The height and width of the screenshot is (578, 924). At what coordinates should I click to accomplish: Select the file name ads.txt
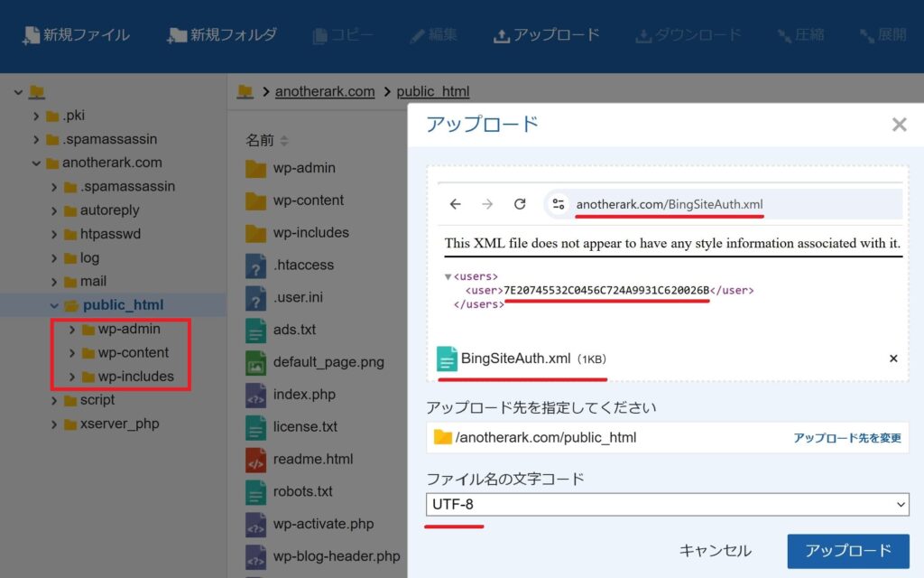point(295,329)
